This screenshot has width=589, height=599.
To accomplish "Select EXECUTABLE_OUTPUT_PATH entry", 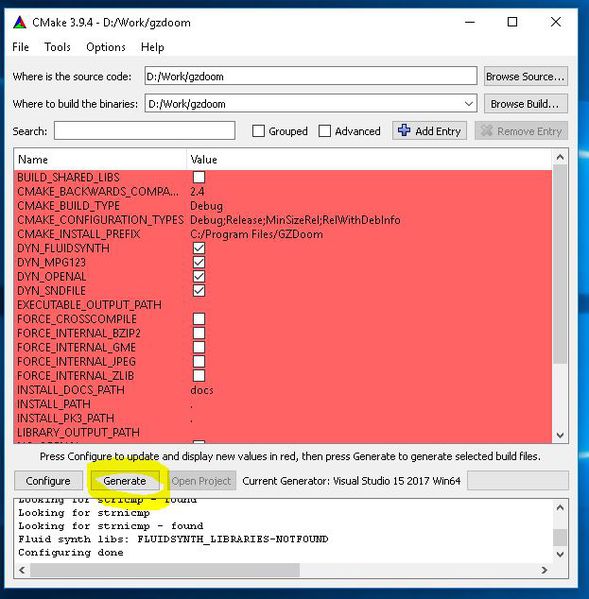I will point(89,305).
